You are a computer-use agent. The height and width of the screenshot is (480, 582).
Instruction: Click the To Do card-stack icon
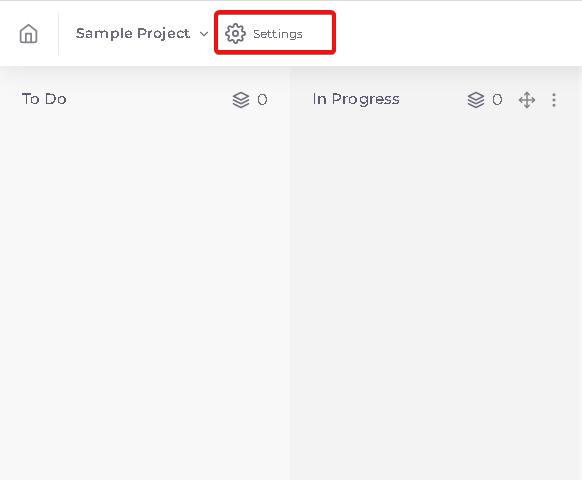click(x=241, y=100)
